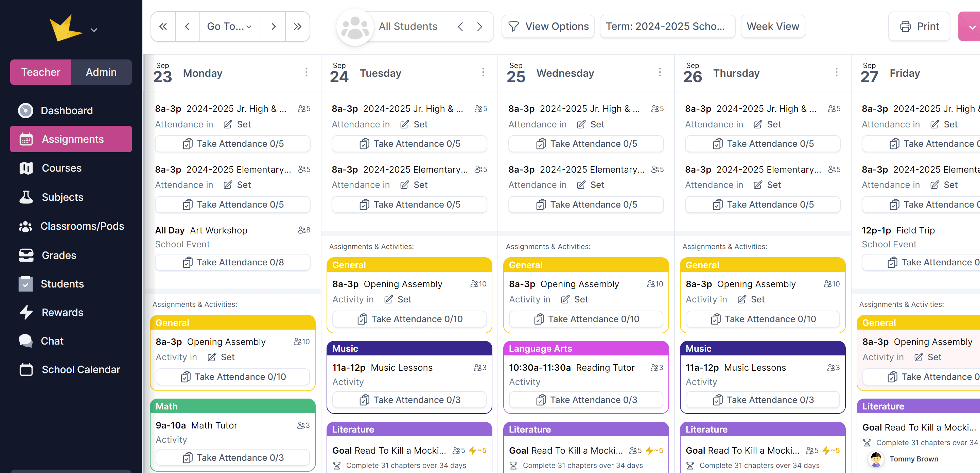
Task: Open Wednesday's three-dot options menu
Action: point(660,72)
